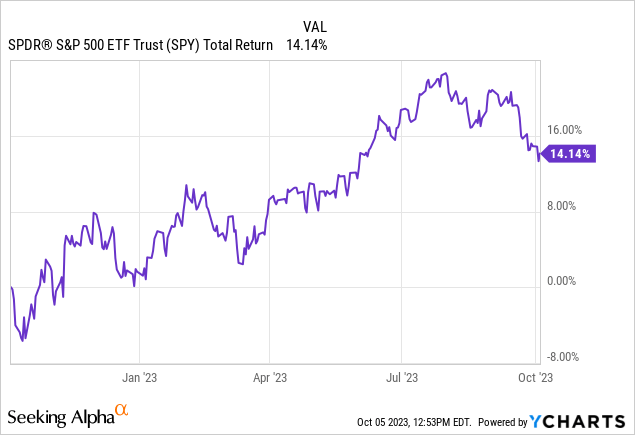Open the Seeking Alpha logo text
The height and width of the screenshot is (435, 635).
click(59, 415)
